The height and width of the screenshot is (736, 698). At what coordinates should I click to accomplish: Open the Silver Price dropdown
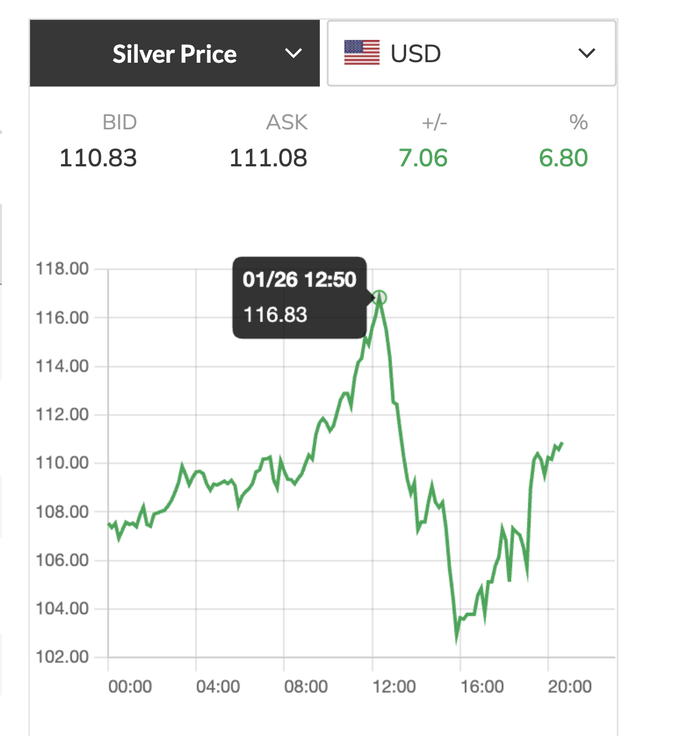175,53
